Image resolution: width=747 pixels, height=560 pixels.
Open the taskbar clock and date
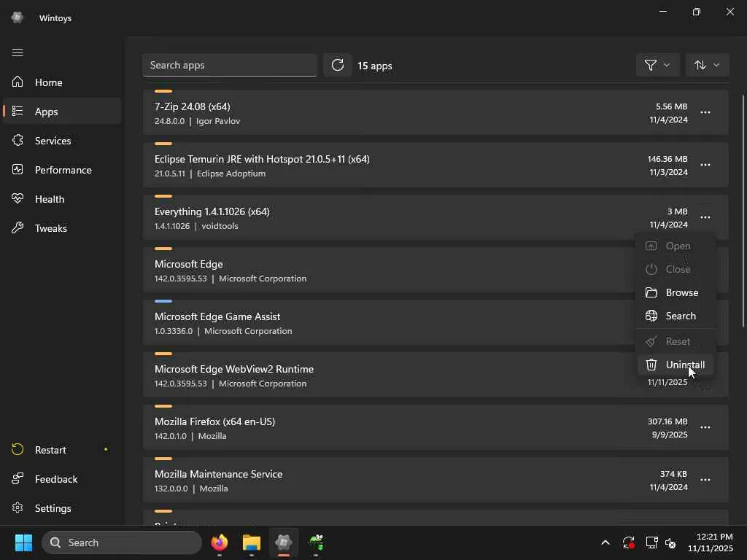point(711,542)
